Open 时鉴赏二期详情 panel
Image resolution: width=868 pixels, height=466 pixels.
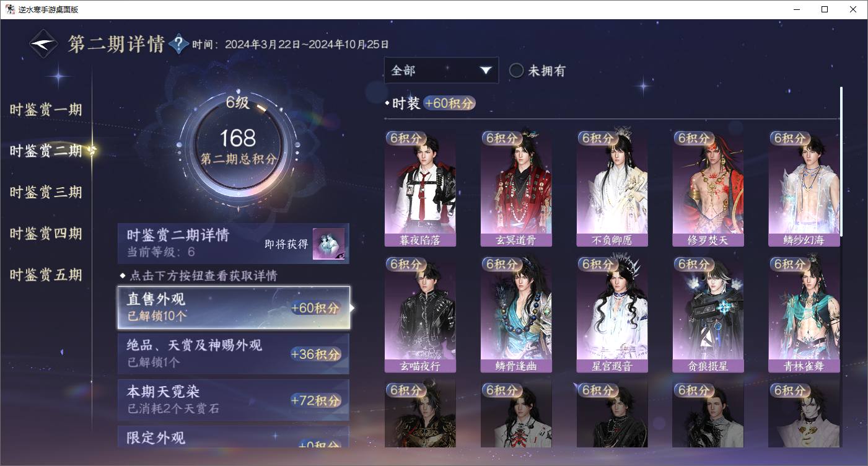point(234,244)
